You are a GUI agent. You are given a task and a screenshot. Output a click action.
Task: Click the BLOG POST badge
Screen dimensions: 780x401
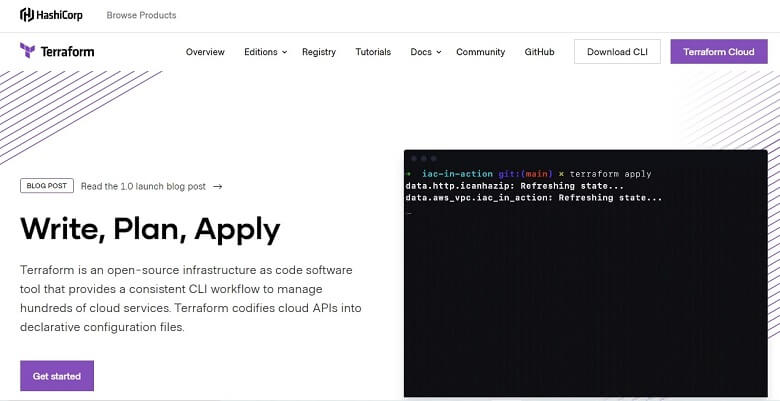point(47,186)
